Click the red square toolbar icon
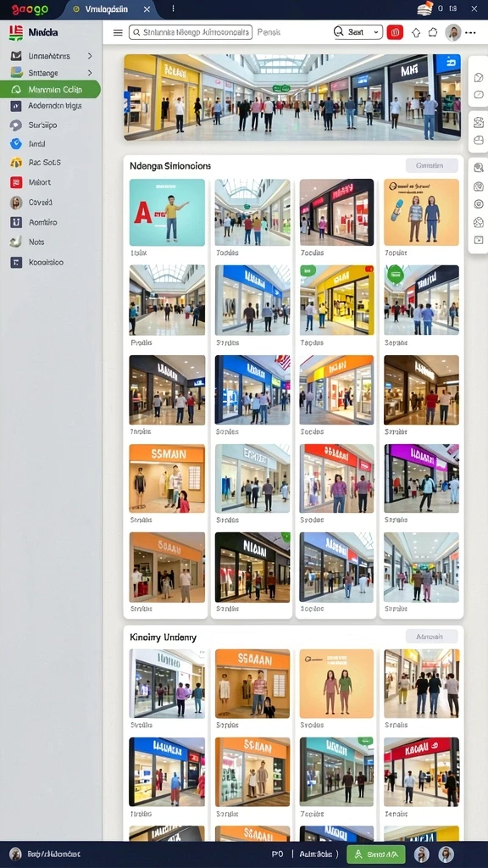The image size is (488, 868). click(x=395, y=33)
